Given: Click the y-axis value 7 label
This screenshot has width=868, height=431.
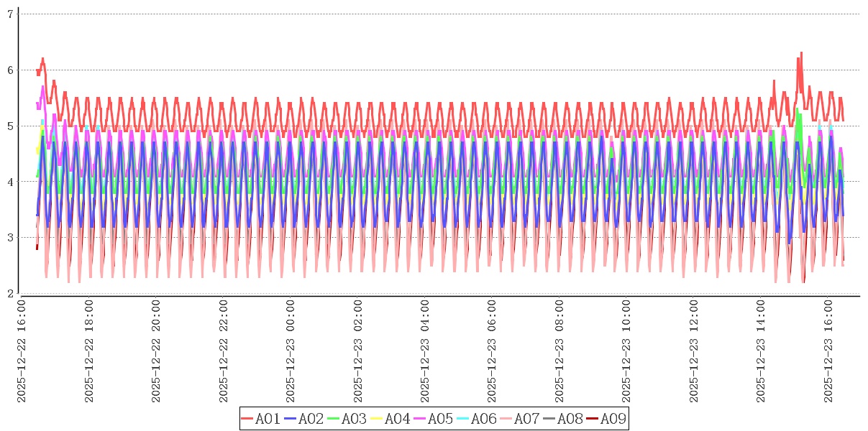Looking at the screenshot, I should pos(10,14).
